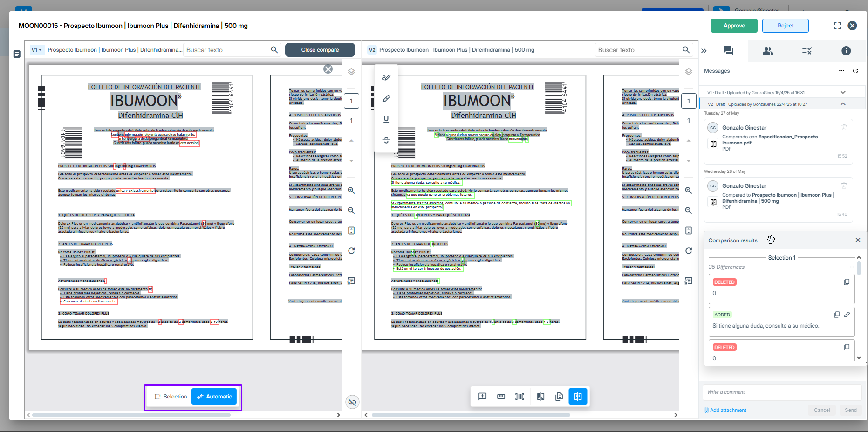Click the Write a comment field
868x432 pixels.
point(781,392)
